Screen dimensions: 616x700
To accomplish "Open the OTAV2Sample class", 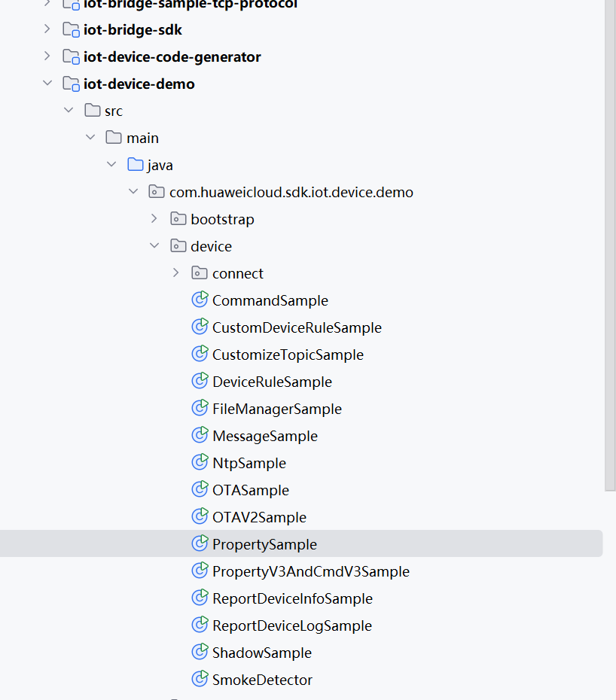I will (260, 517).
